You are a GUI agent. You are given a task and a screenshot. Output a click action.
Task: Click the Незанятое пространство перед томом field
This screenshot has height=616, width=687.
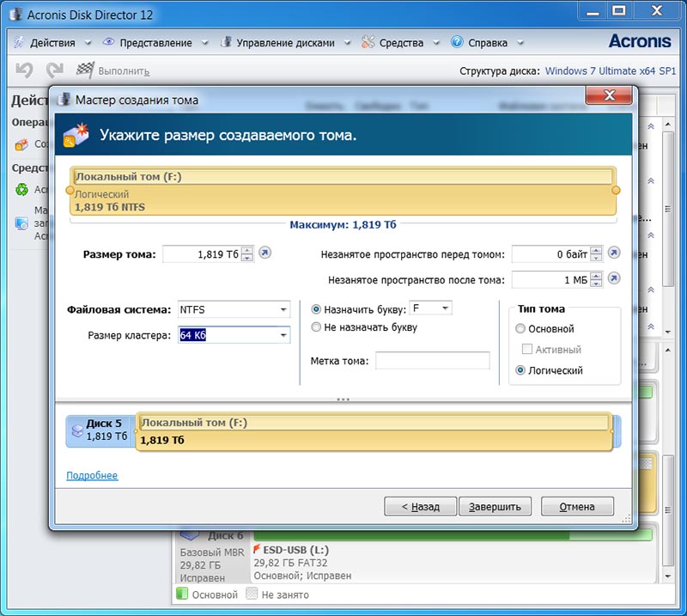pos(551,253)
